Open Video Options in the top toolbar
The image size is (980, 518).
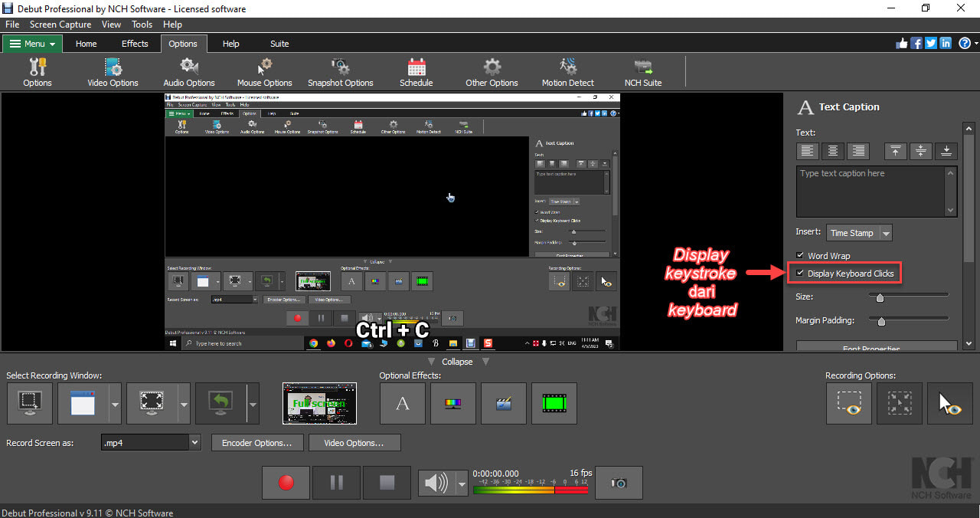[113, 72]
